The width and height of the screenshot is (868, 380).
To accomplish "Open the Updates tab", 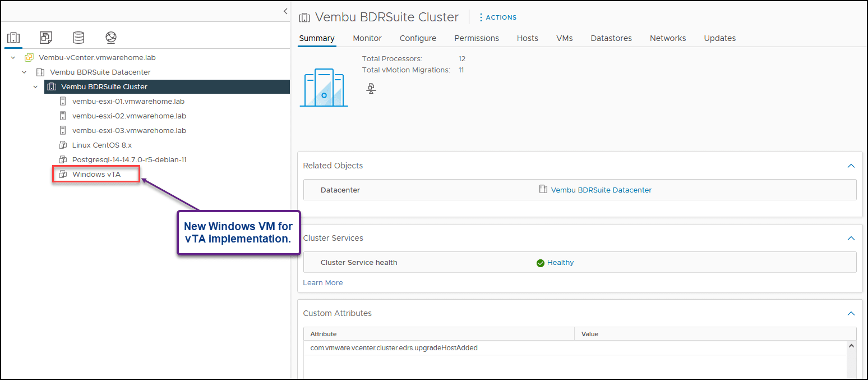I will 720,38.
